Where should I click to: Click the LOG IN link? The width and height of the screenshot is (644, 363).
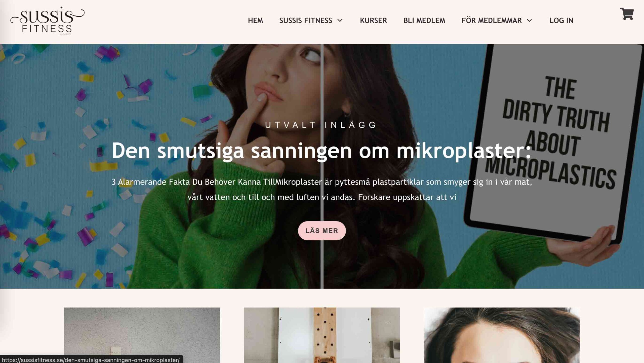point(561,20)
